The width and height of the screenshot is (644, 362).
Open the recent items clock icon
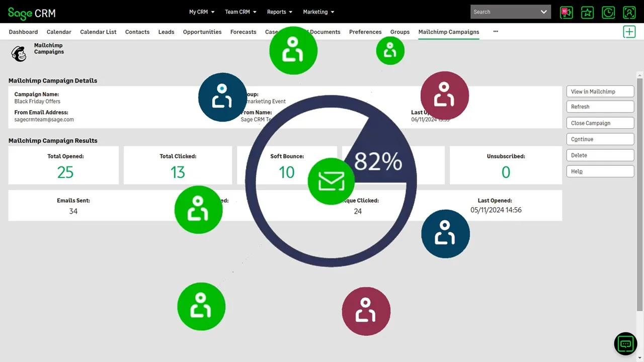pyautogui.click(x=608, y=12)
